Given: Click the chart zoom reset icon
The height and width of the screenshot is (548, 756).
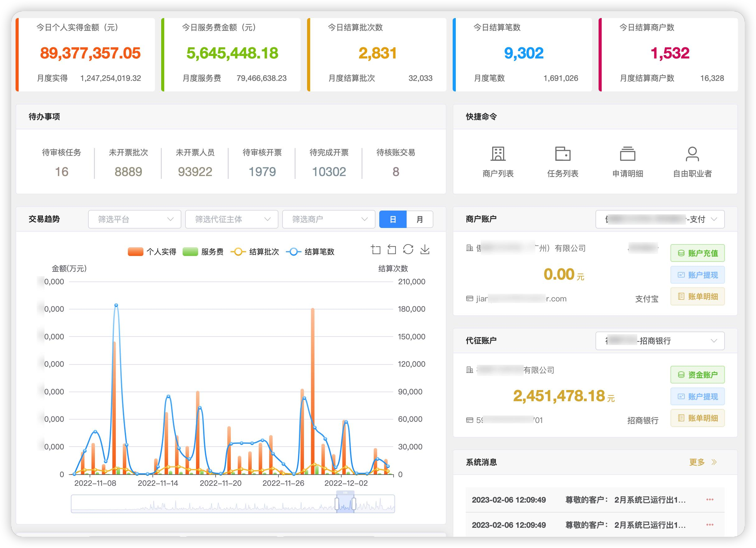Looking at the screenshot, I should tap(392, 249).
